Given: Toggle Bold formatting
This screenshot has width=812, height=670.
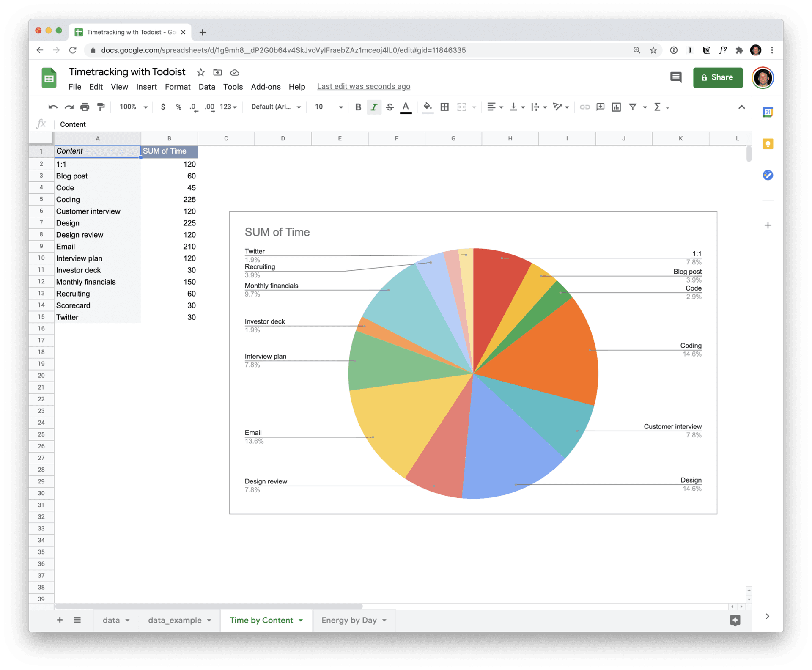Looking at the screenshot, I should coord(358,107).
